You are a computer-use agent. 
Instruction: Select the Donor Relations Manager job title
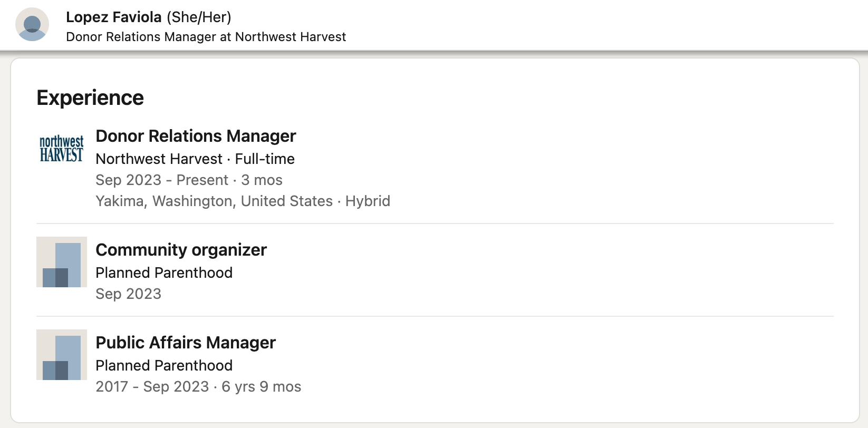coord(196,136)
